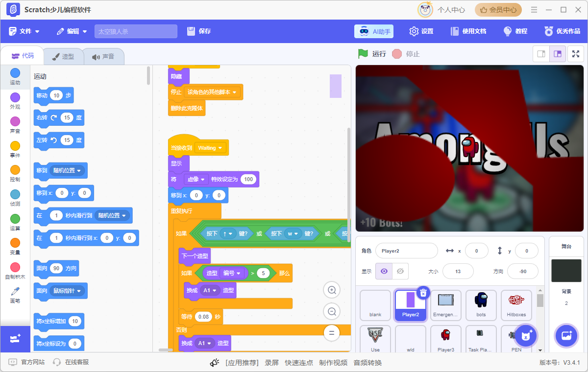Image resolution: width=588 pixels, height=372 pixels.
Task: Zoom in the code workspace
Action: [332, 290]
